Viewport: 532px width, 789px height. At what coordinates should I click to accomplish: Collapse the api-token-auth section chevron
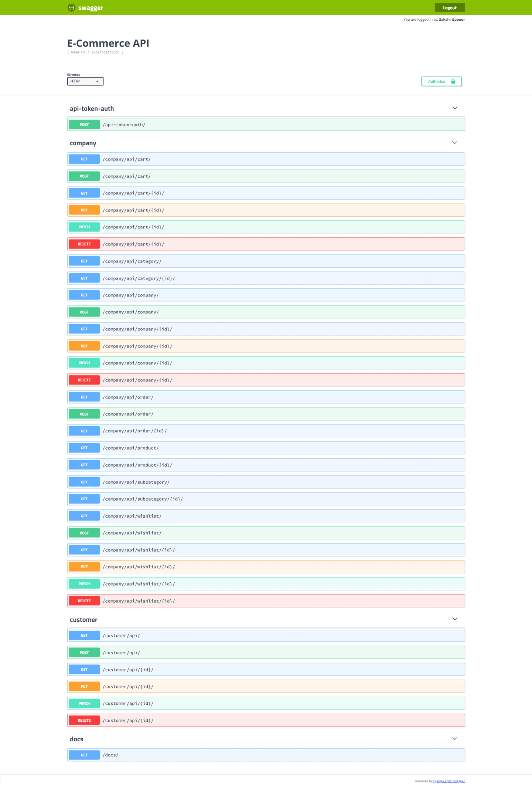click(455, 108)
